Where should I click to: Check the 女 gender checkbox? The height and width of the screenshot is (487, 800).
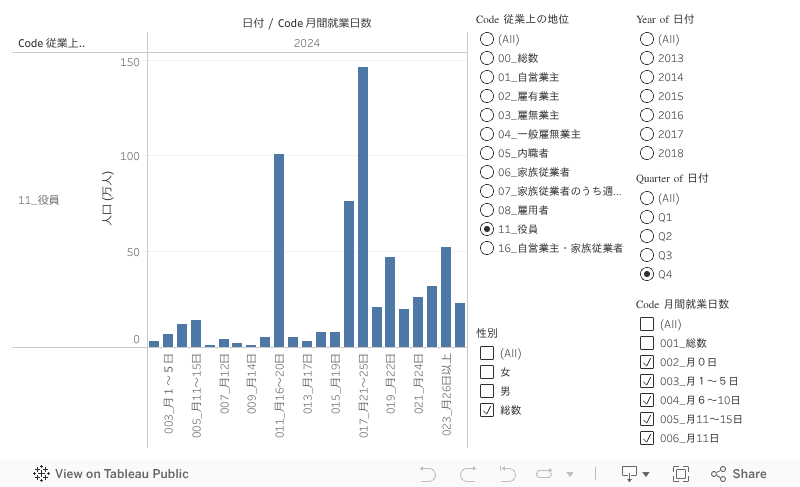[x=487, y=372]
